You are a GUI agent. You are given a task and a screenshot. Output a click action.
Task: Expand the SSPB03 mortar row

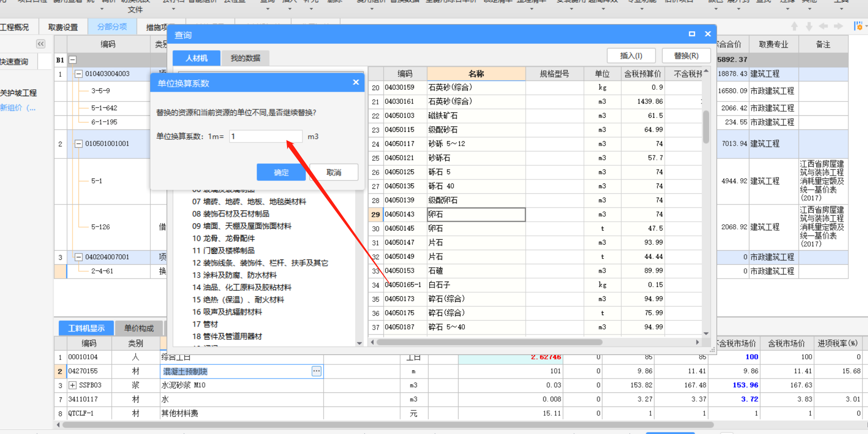click(x=72, y=385)
